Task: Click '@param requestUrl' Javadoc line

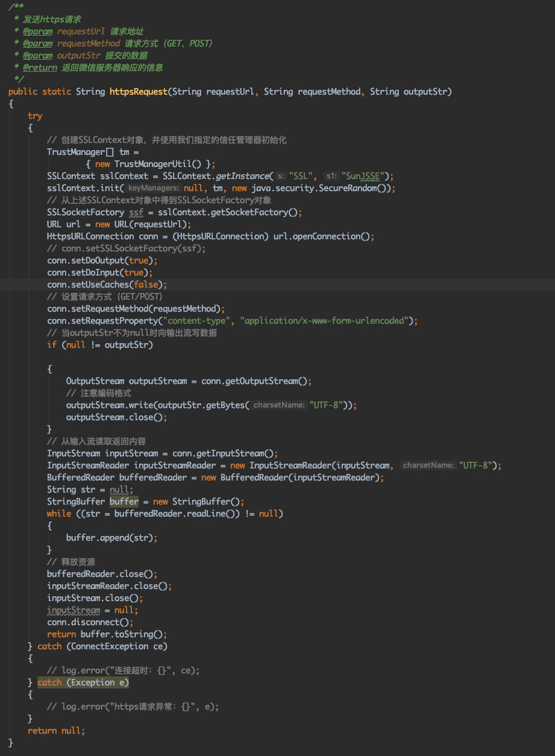Action: (x=83, y=31)
